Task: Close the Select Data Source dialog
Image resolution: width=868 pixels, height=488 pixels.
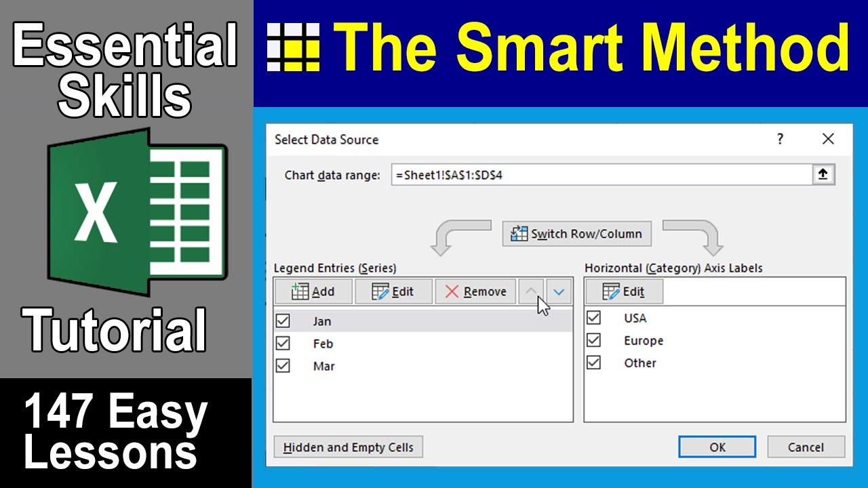Action: pos(828,139)
